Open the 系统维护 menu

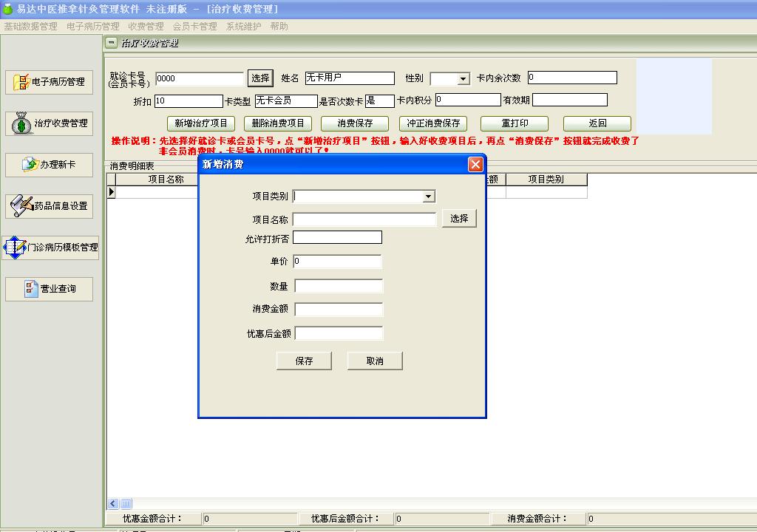[x=244, y=27]
